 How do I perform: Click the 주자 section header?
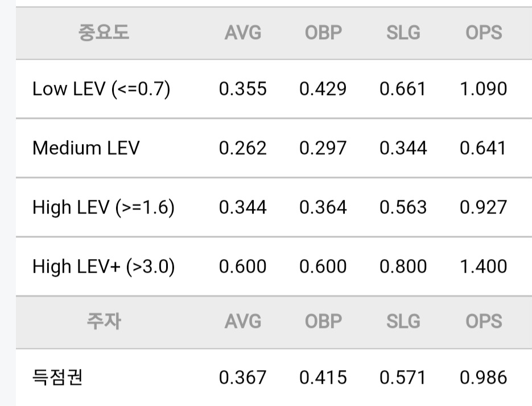tap(104, 321)
